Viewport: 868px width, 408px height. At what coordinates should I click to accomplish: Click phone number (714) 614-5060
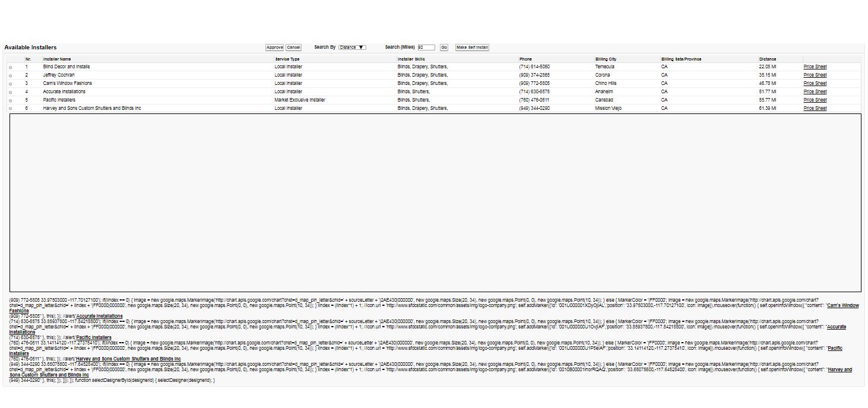pos(534,67)
